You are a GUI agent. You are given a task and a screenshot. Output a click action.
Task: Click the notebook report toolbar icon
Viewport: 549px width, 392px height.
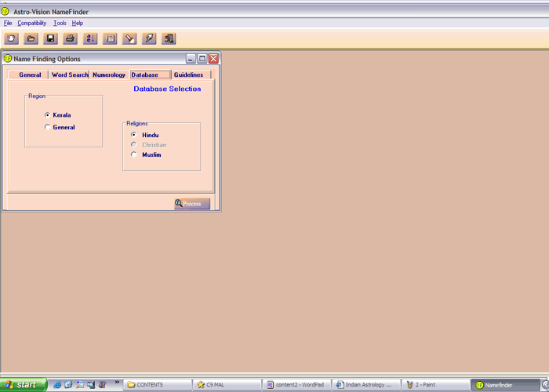pyautogui.click(x=110, y=38)
